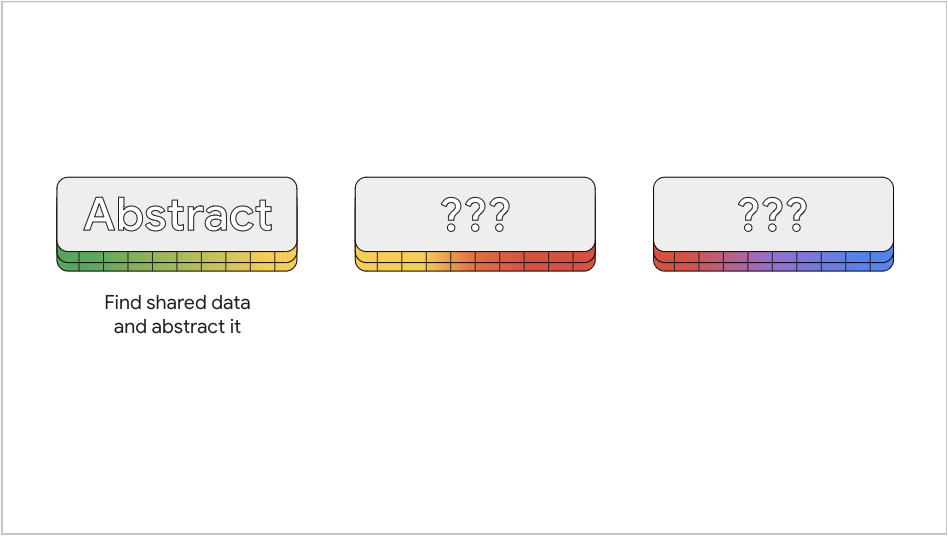Click the last question mark in right card
Screen dimensions: 948x536
pyautogui.click(x=796, y=213)
